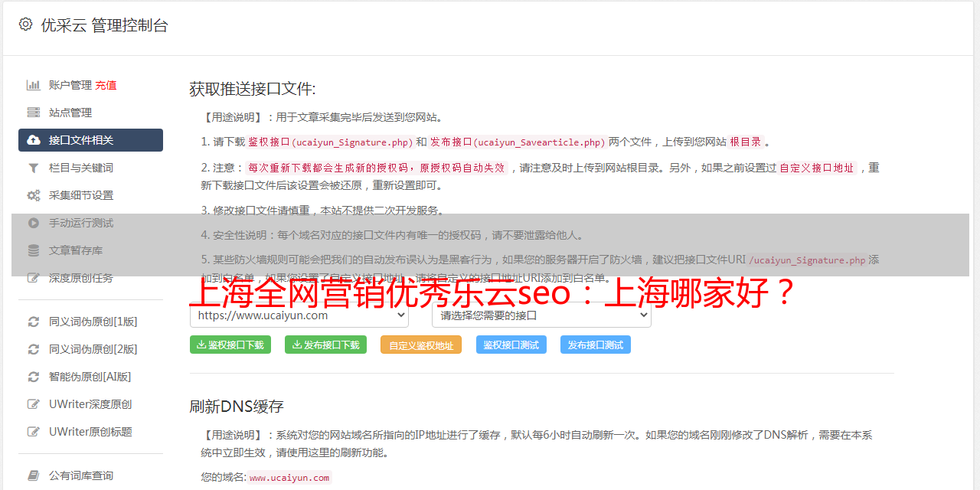Screen dimensions: 980x490
Task: Click the 刷新DNS缓存 heading
Action: pyautogui.click(x=237, y=407)
